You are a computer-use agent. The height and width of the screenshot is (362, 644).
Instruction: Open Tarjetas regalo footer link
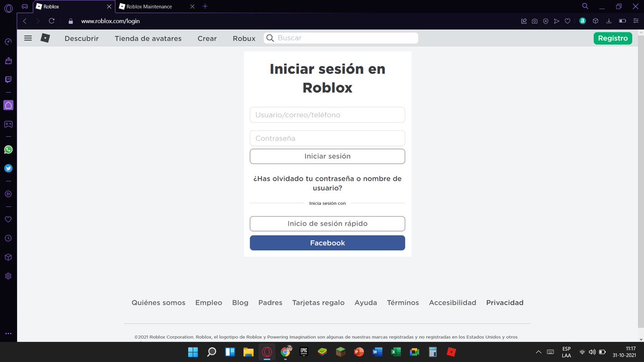(318, 302)
